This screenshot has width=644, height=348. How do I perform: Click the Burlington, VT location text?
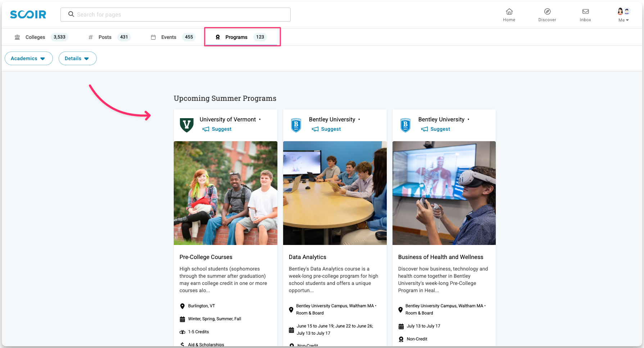coord(201,306)
